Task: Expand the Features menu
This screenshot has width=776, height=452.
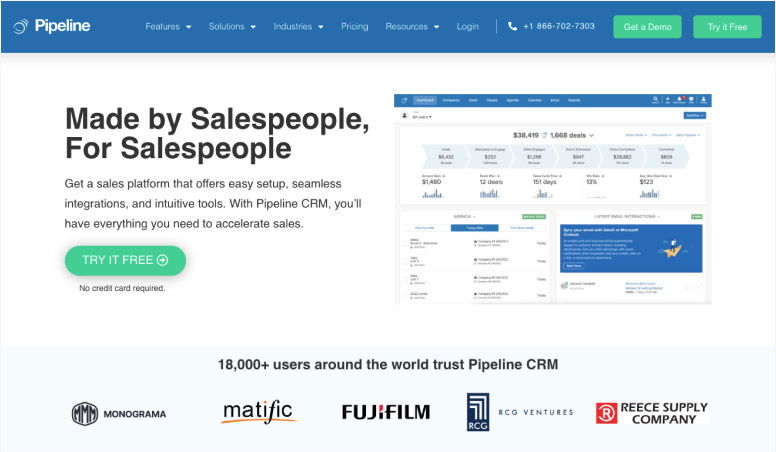Action: [168, 27]
